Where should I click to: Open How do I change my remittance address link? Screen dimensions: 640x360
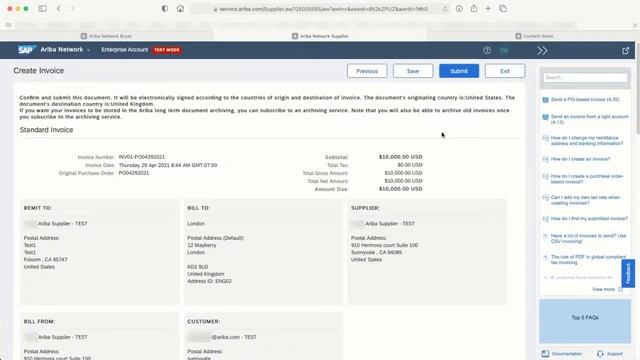click(587, 141)
